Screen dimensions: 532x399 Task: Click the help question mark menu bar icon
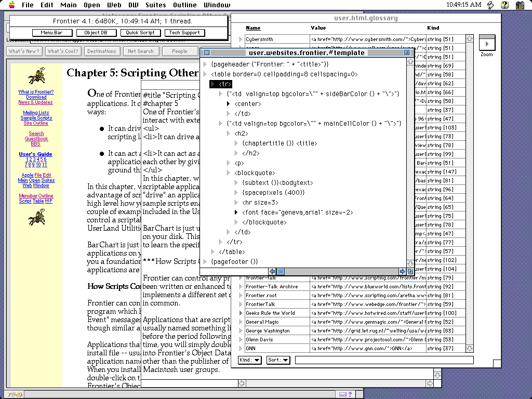[504, 5]
